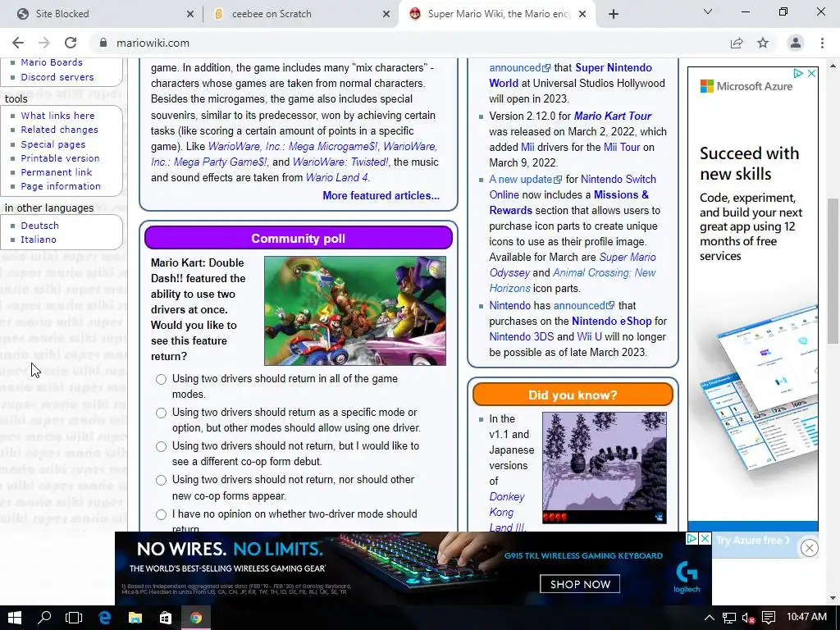Screen dimensions: 840x630
Task: Reload the mariowiki.com page
Action: pyautogui.click(x=71, y=43)
